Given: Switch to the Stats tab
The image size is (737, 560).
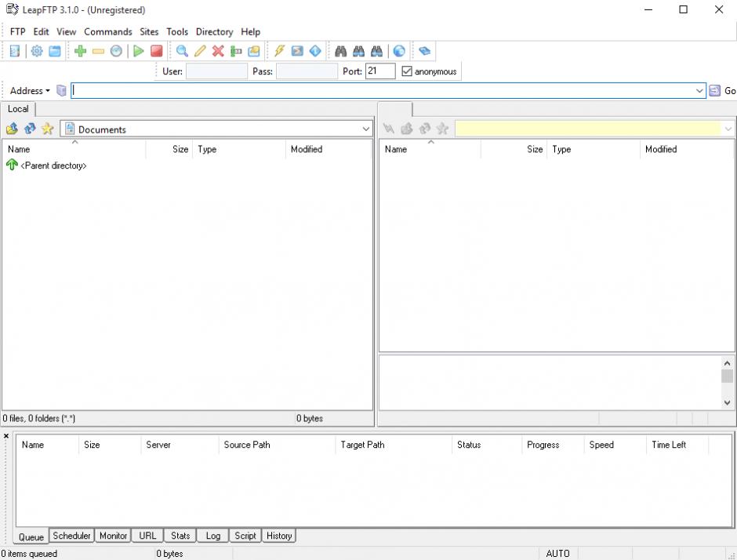Looking at the screenshot, I should 180,536.
